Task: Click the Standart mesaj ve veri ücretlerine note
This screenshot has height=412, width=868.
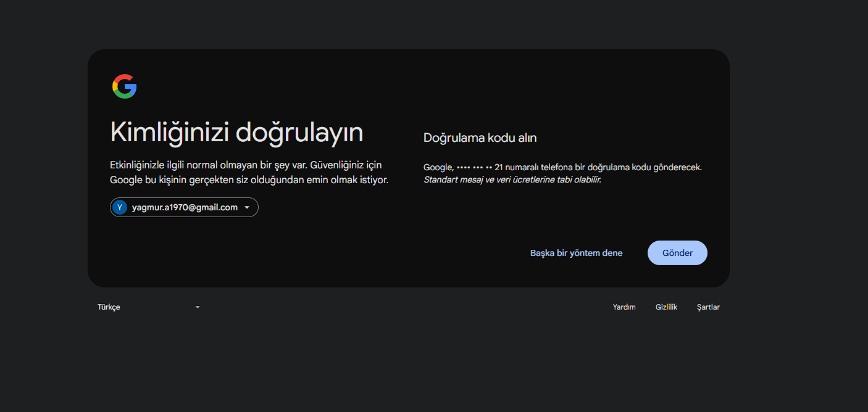Action: 512,179
